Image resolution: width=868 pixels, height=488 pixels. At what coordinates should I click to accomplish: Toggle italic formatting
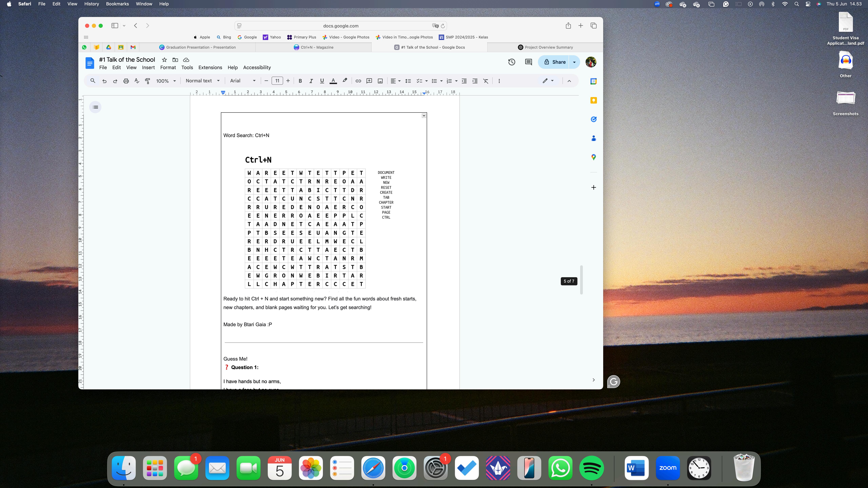(311, 81)
